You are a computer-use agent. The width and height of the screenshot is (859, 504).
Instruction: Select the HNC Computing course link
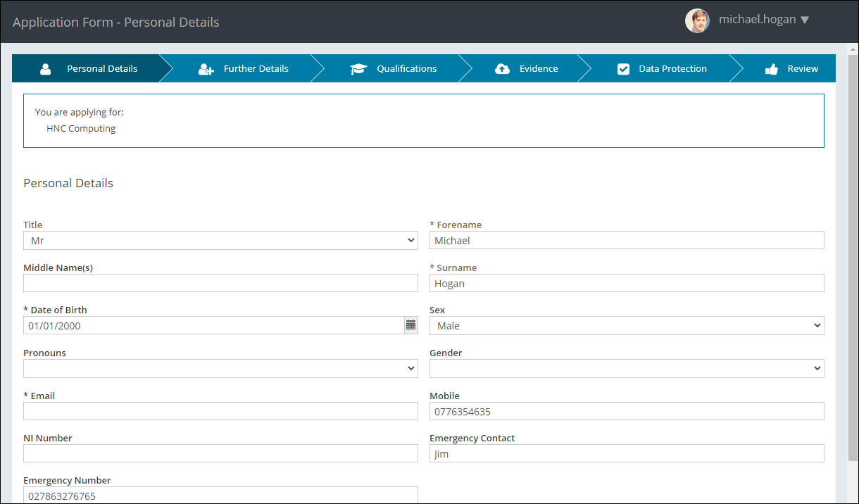(x=80, y=128)
